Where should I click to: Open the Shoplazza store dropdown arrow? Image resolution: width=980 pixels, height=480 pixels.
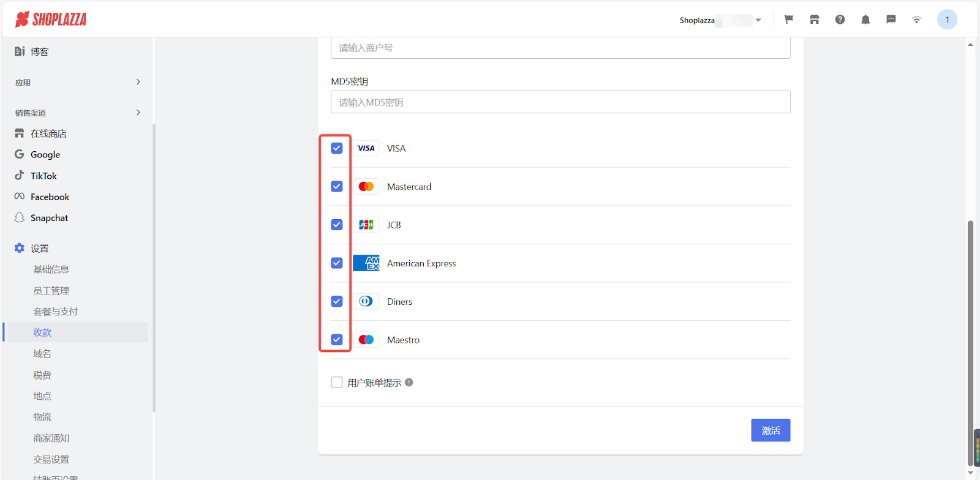point(758,20)
